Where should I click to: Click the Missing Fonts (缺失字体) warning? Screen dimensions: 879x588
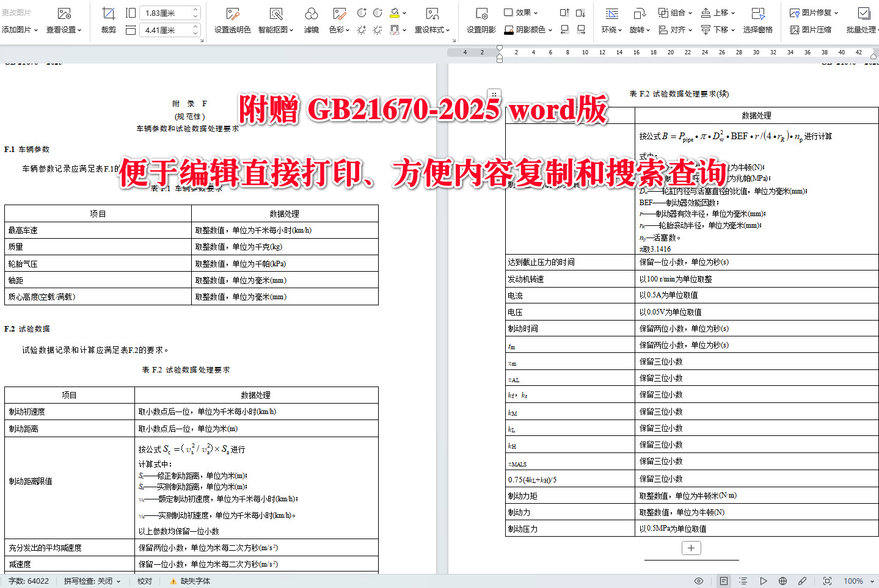(191, 581)
